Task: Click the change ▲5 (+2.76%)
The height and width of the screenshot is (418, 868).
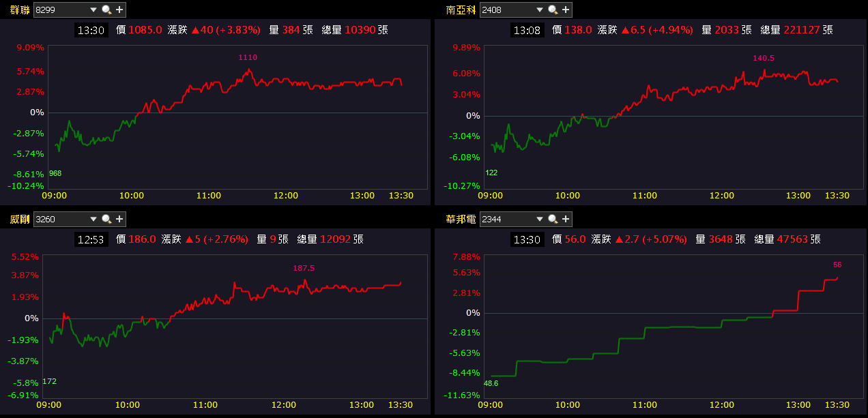Action: (x=216, y=239)
